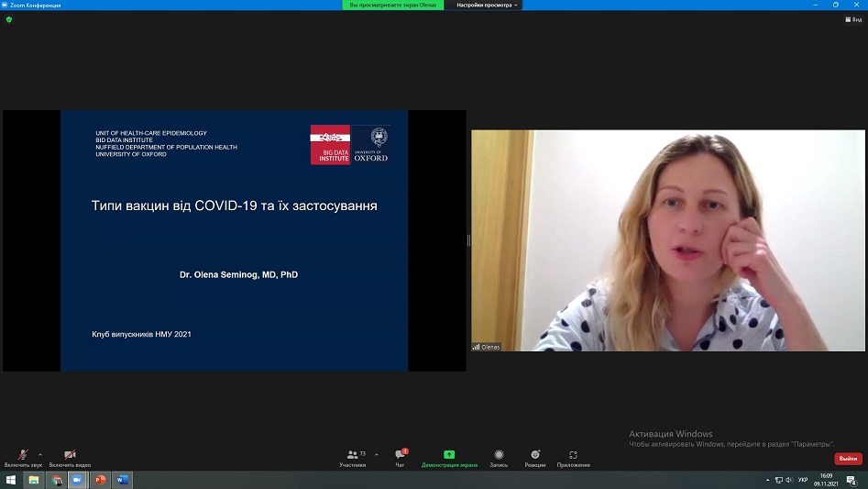Open the Реакции reactions menu
Viewport: 868px width, 489px height.
[535, 455]
